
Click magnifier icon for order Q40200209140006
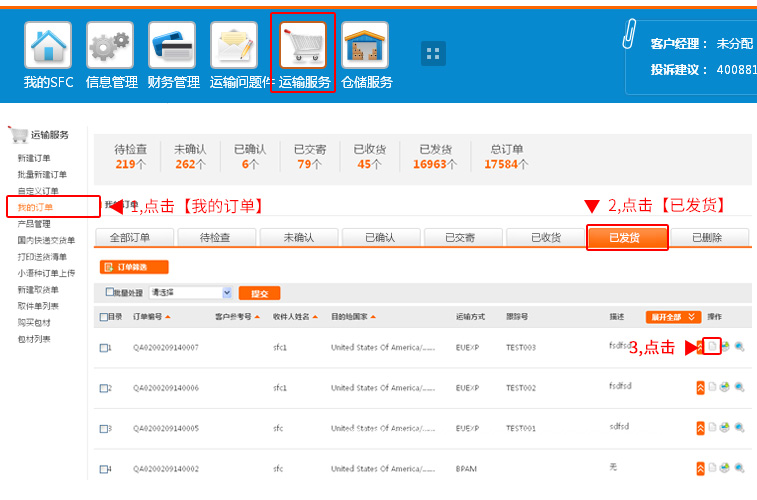[739, 387]
